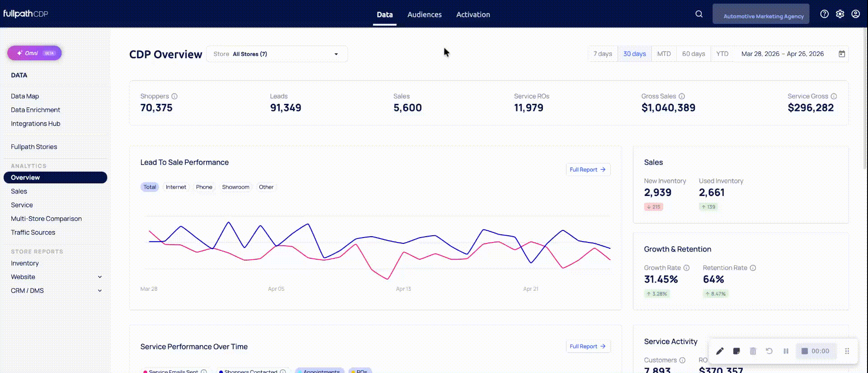The image size is (868, 373).
Task: Click the info icon next to Customers
Action: [x=683, y=360]
